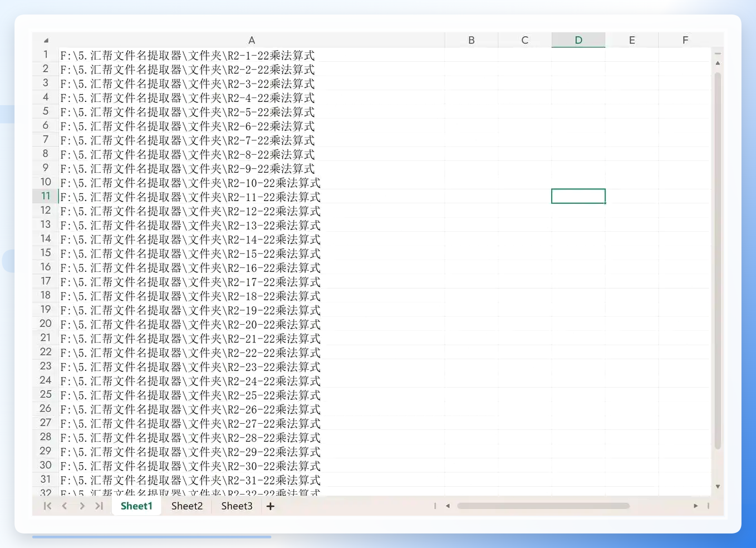Add a new sheet with plus icon
Screen dimensions: 756x548
coord(270,506)
